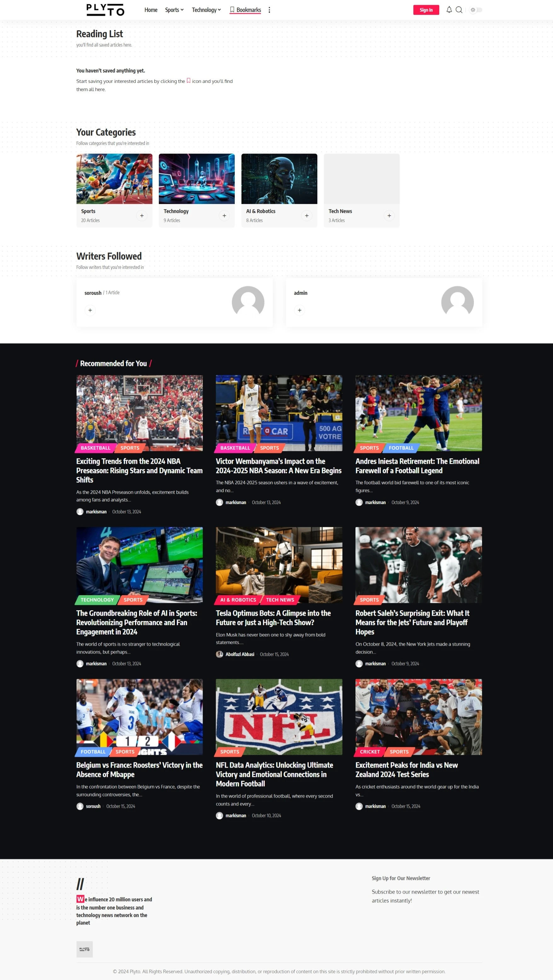Follow the AI & Robotics category
This screenshot has height=980, width=553.
click(x=307, y=216)
